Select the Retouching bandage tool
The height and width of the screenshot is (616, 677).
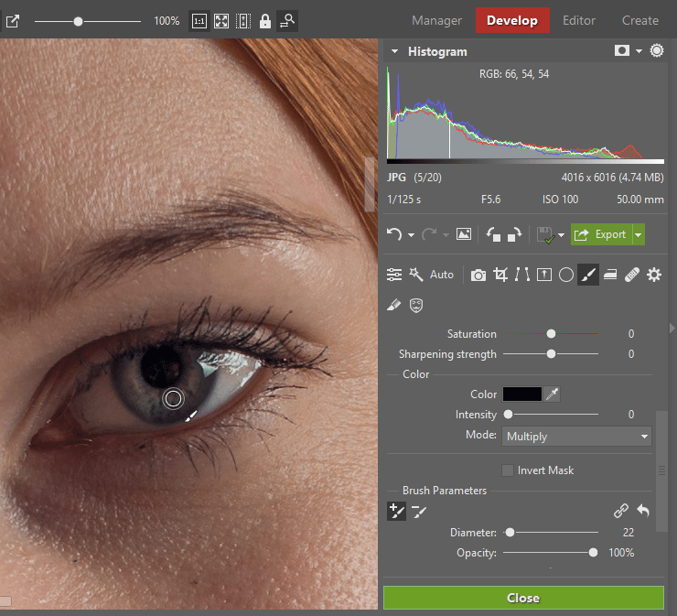(x=632, y=275)
